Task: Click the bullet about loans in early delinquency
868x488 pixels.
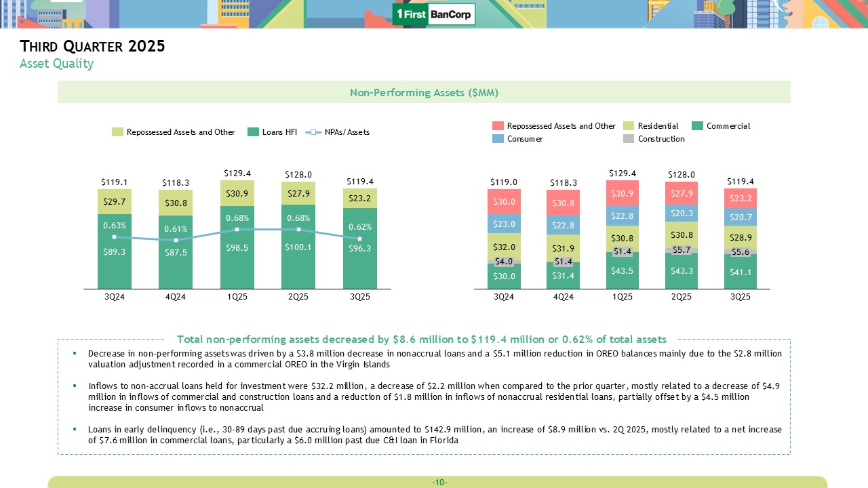Action: (x=434, y=434)
